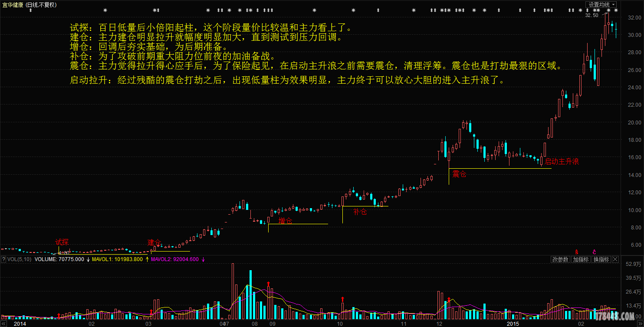The image size is (644, 327).
Task: Click the 32.50 high-price label
Action: pos(591,15)
